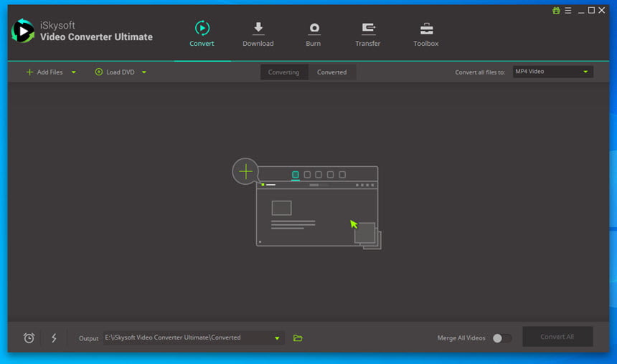Open the scheduled task alarm clock icon
The image size is (617, 364).
pos(29,338)
